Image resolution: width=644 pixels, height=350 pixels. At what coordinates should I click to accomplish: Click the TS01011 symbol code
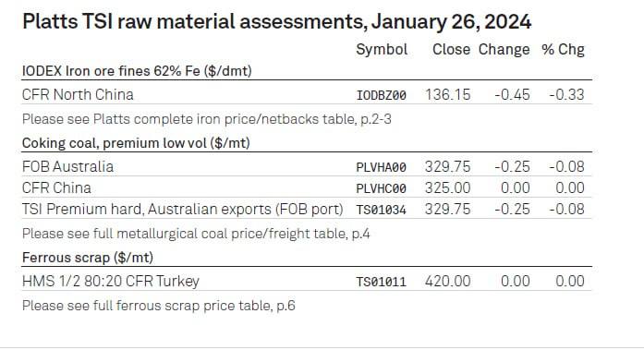point(382,282)
